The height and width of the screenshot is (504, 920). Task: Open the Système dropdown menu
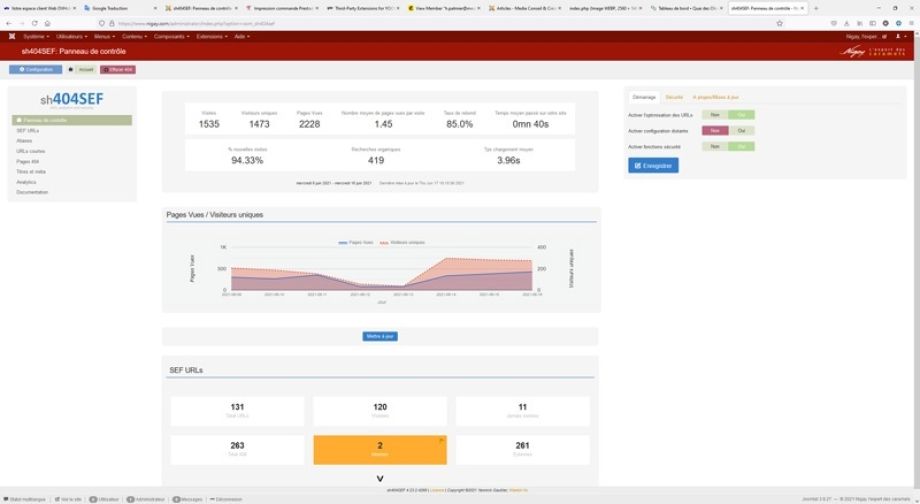pos(36,36)
